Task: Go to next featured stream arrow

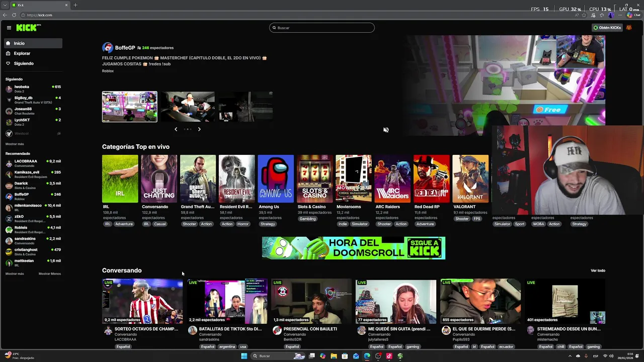Action: pyautogui.click(x=199, y=129)
